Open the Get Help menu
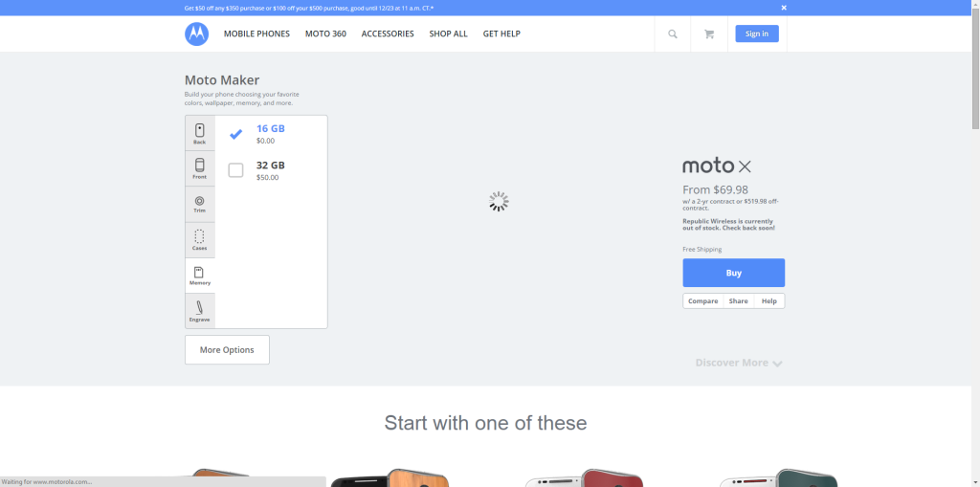Screen dimensions: 980x487 pyautogui.click(x=501, y=33)
